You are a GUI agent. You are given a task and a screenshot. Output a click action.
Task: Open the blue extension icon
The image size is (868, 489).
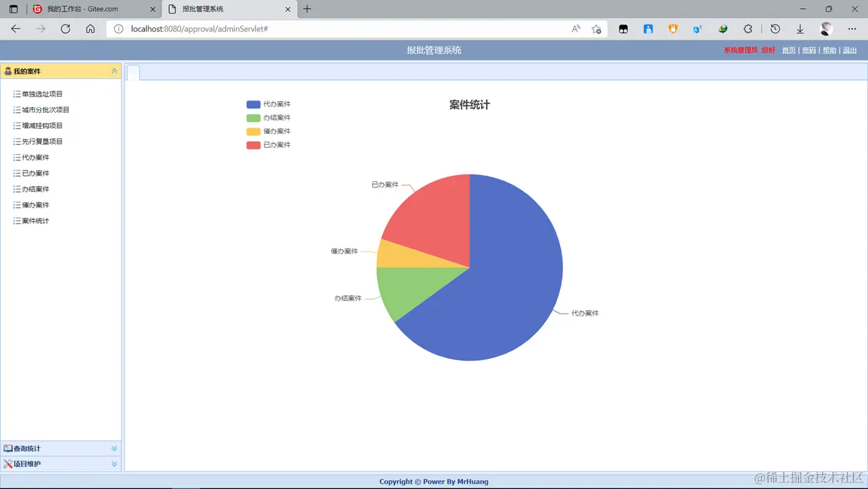pyautogui.click(x=648, y=29)
